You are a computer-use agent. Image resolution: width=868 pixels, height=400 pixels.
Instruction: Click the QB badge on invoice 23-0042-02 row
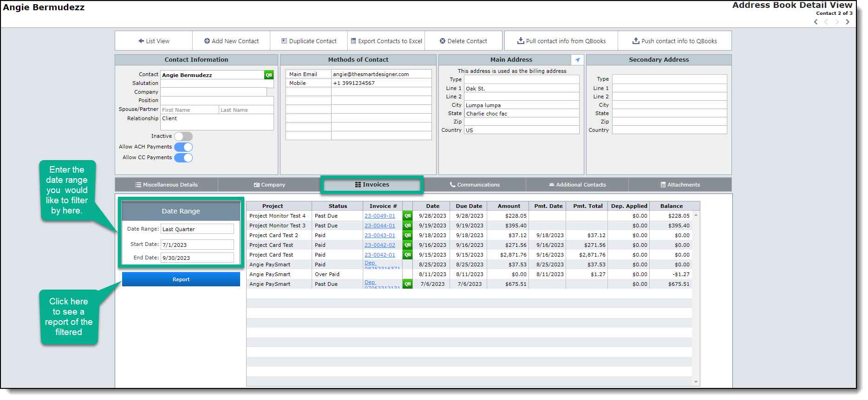407,245
